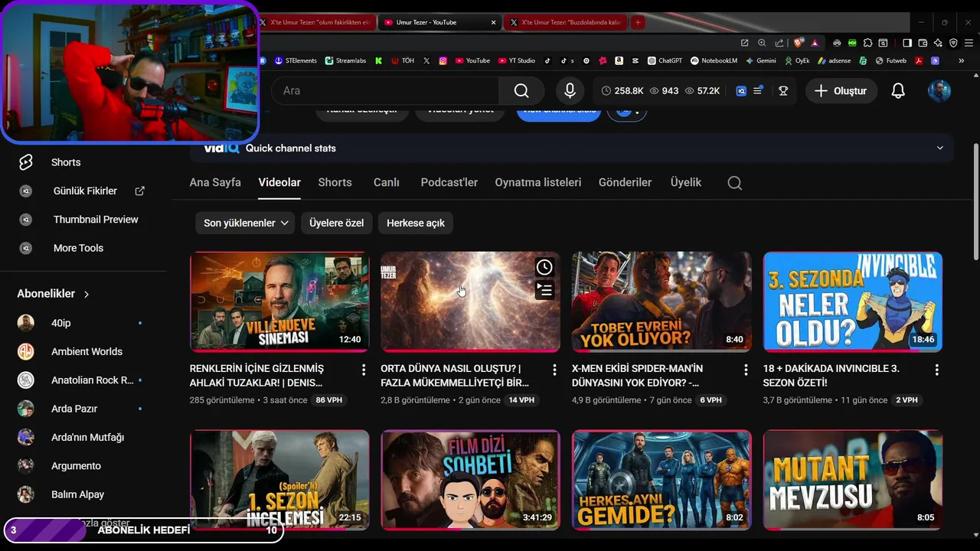Close the Umur Tezer - YouTube tab

[x=493, y=22]
